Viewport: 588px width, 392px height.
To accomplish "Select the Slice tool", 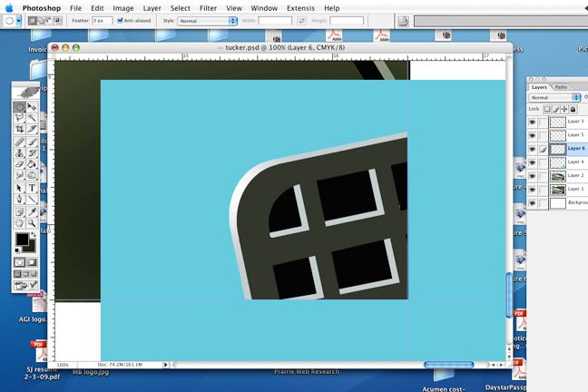I will [32, 129].
